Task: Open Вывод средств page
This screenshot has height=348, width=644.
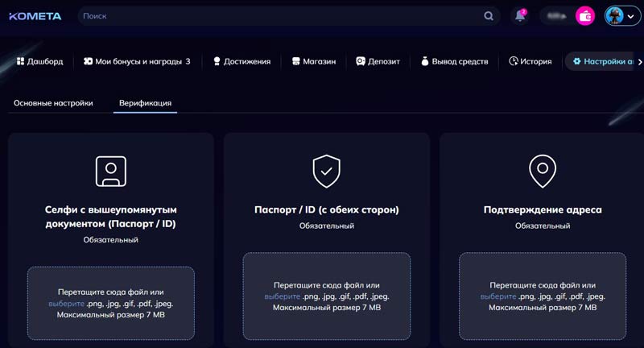Action: click(454, 61)
